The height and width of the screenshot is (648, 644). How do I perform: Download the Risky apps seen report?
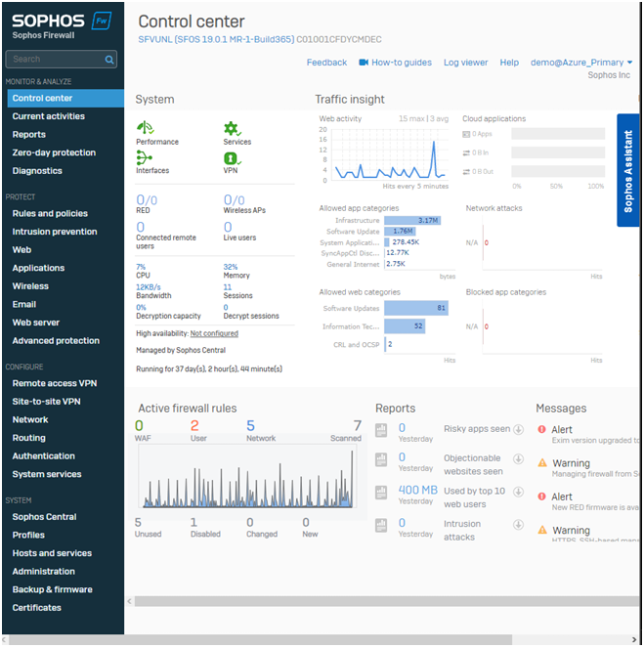pyautogui.click(x=518, y=429)
